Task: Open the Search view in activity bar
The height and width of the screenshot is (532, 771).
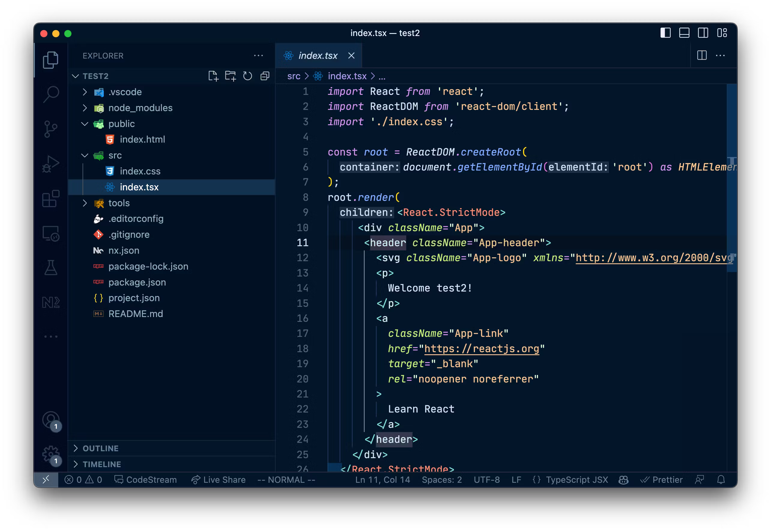Action: tap(51, 94)
